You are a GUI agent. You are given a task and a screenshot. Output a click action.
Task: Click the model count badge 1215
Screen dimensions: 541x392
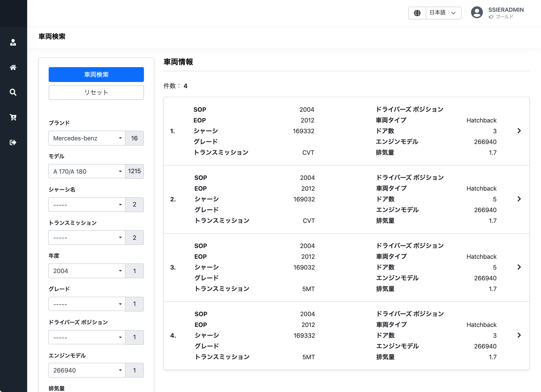tap(134, 171)
